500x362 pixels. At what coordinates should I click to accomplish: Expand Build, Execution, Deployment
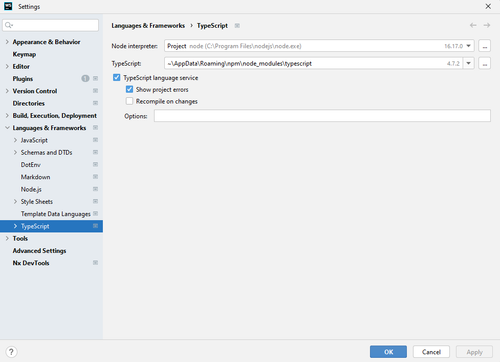click(x=7, y=115)
